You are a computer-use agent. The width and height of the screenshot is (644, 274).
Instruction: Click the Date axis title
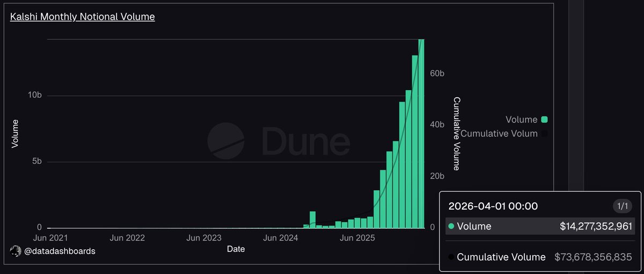click(236, 249)
